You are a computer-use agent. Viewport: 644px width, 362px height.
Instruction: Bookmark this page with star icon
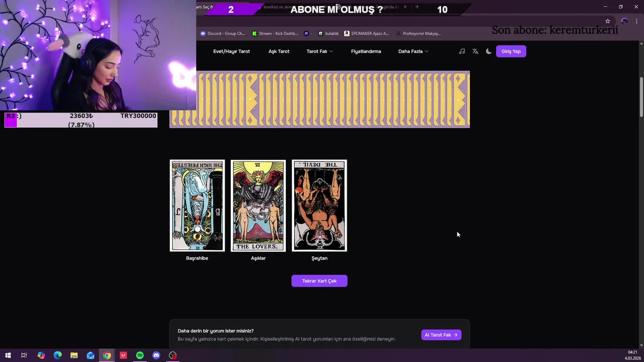(608, 21)
